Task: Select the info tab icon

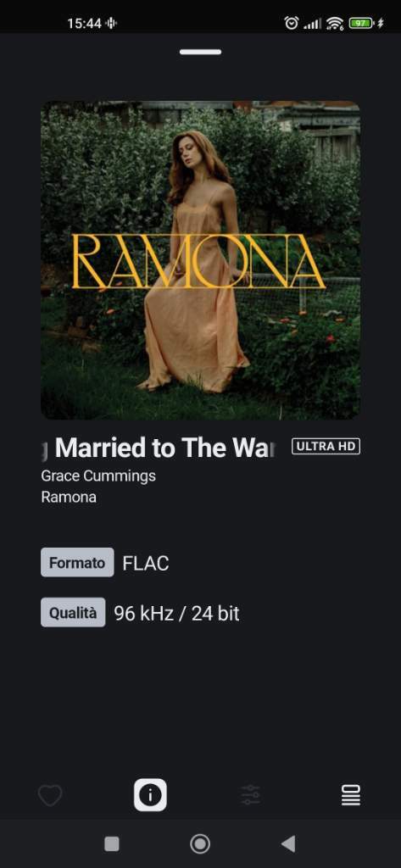Action: coord(150,795)
